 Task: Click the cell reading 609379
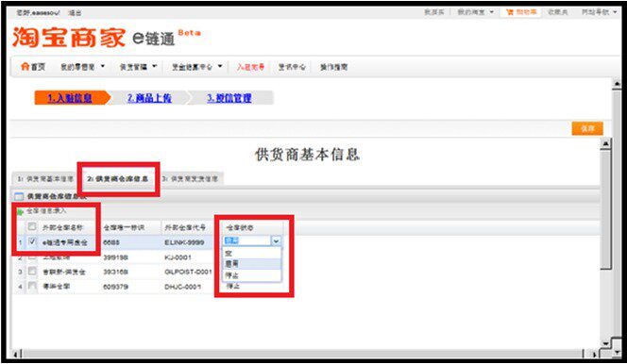pyautogui.click(x=115, y=287)
